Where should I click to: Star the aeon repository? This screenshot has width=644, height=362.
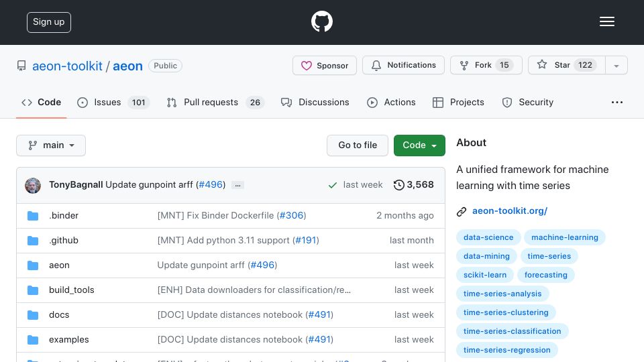[x=566, y=65]
